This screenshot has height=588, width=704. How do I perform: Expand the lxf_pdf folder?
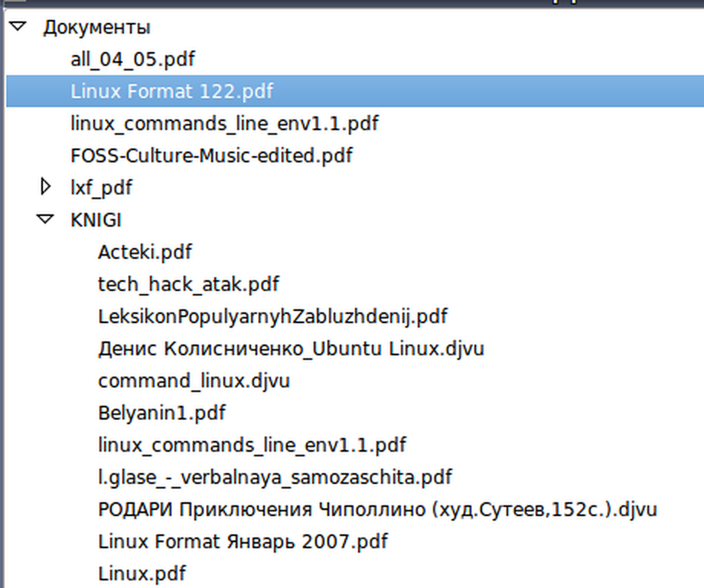point(45,186)
